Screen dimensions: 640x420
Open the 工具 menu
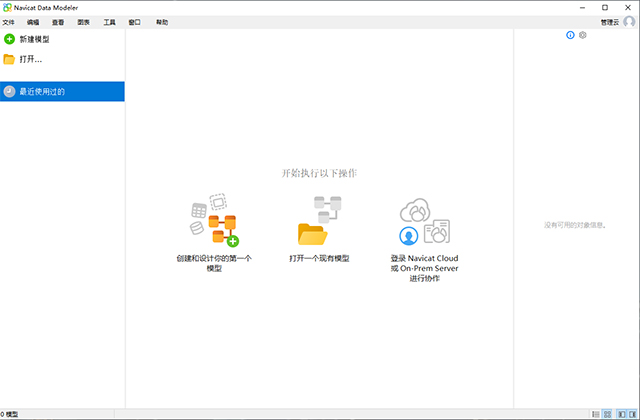tap(109, 22)
